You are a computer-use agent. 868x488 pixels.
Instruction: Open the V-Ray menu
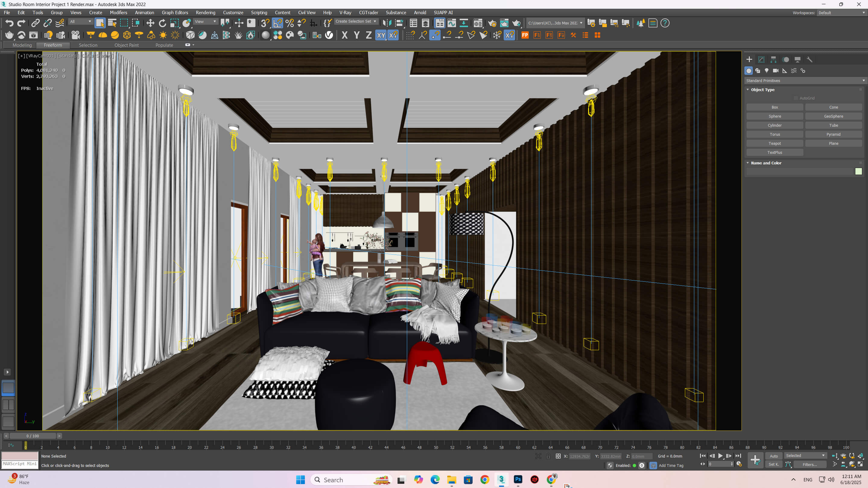coord(345,12)
